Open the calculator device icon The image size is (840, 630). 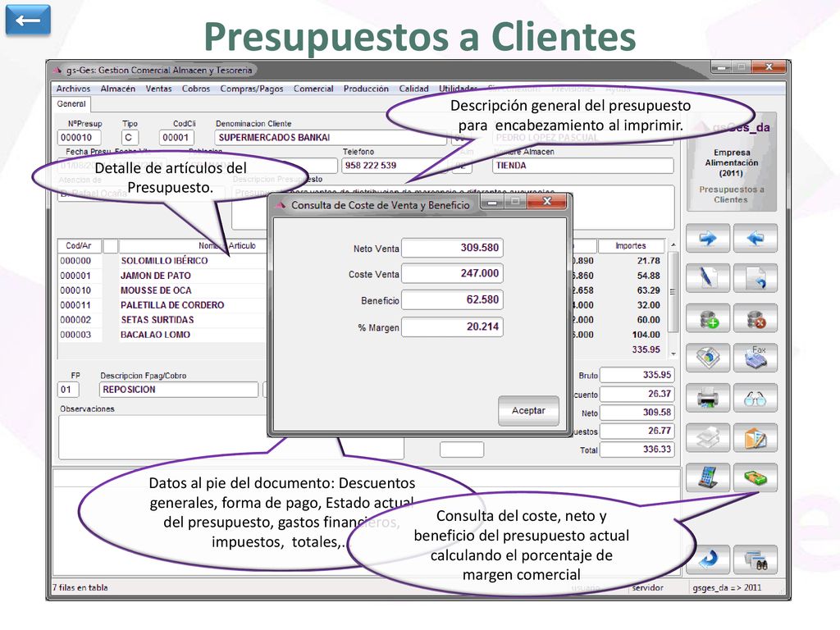pyautogui.click(x=708, y=477)
